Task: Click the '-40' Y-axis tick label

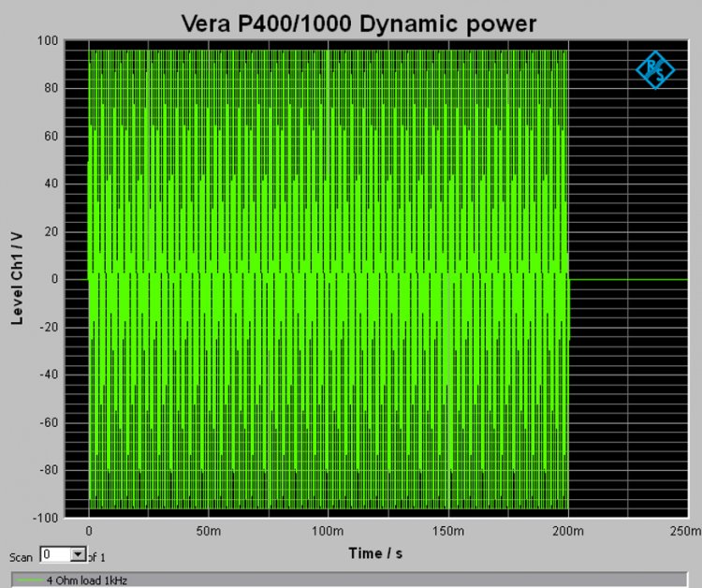Action: [49, 375]
